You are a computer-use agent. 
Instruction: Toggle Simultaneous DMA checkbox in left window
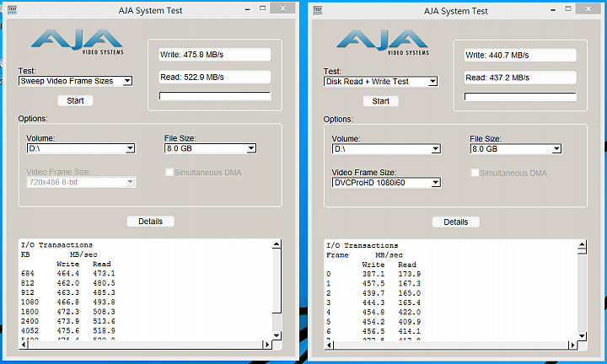(x=169, y=172)
